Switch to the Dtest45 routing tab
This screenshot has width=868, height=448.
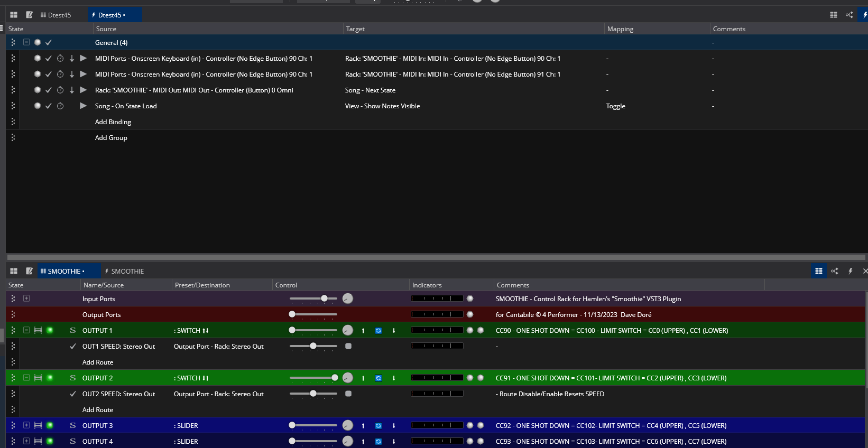[56, 15]
